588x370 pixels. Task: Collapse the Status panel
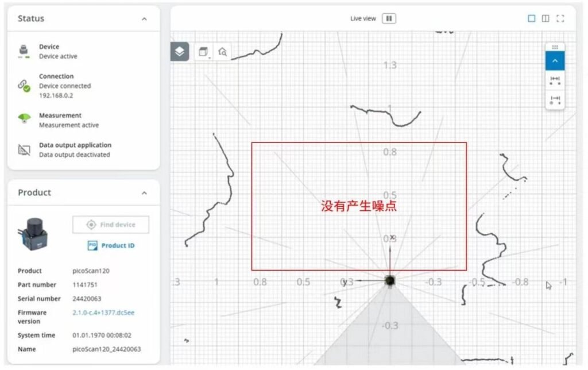[144, 19]
